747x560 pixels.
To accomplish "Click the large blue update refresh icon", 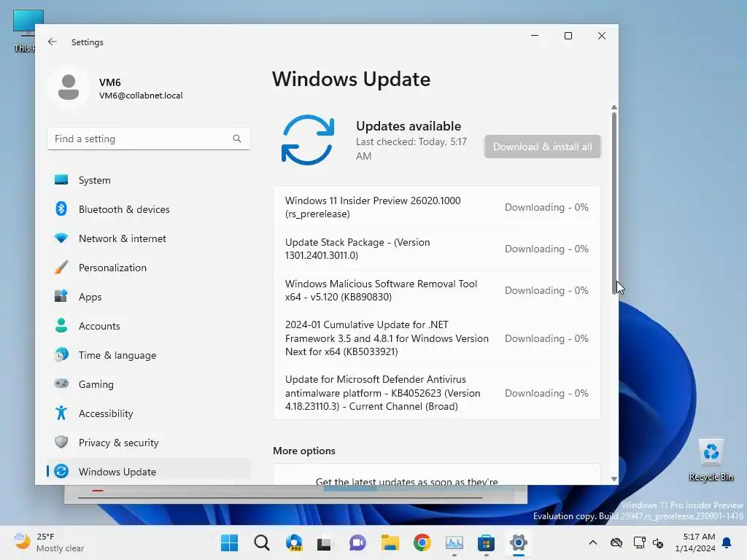I will (308, 140).
